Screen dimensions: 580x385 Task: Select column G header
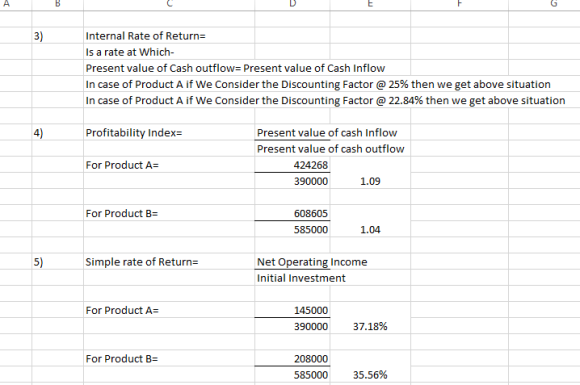[x=544, y=5]
